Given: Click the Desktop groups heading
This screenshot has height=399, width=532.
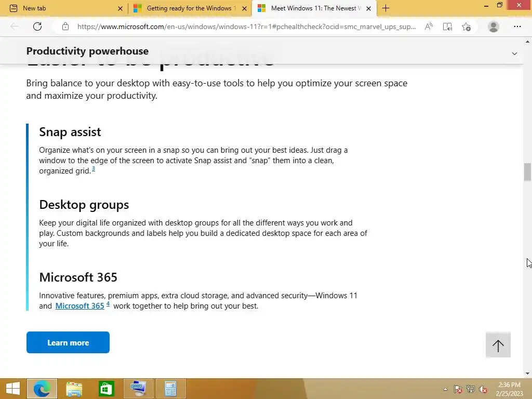Looking at the screenshot, I should [x=84, y=205].
